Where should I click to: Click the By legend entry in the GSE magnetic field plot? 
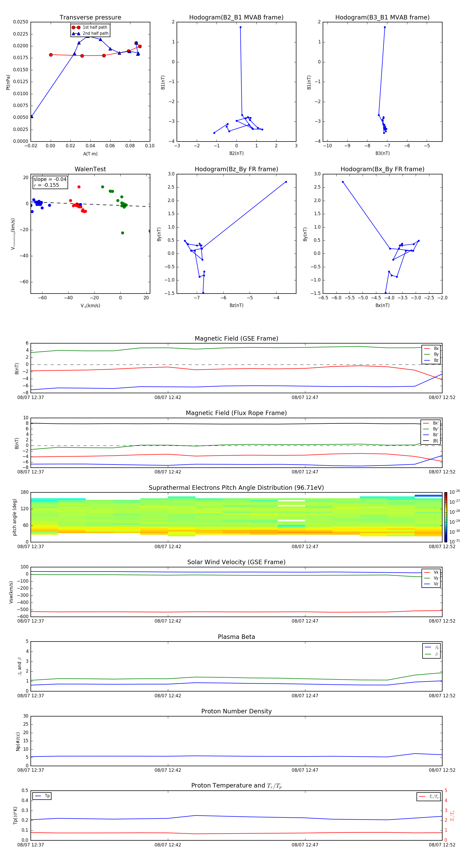(x=431, y=354)
